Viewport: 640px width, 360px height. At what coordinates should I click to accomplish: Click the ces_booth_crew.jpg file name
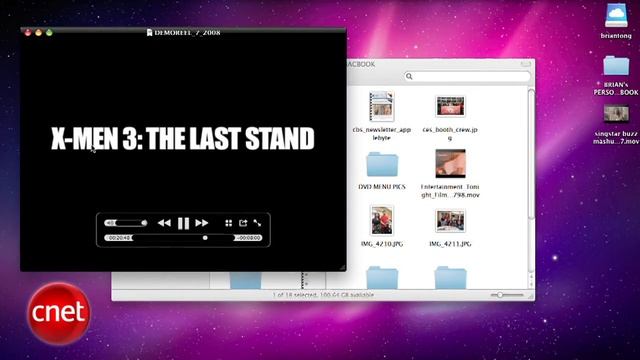450,134
